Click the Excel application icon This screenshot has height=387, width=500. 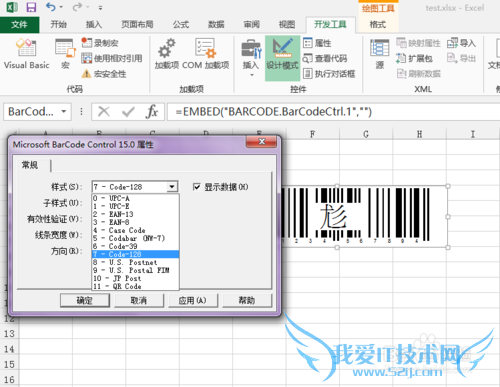[12, 7]
